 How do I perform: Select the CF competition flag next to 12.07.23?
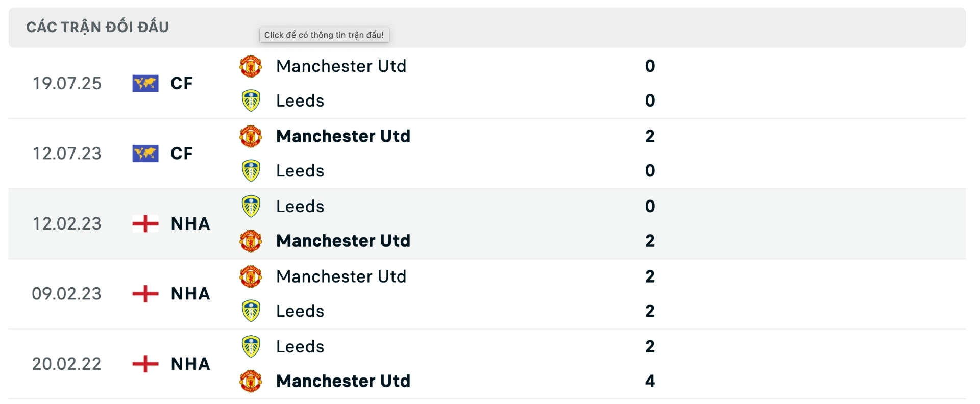click(145, 154)
